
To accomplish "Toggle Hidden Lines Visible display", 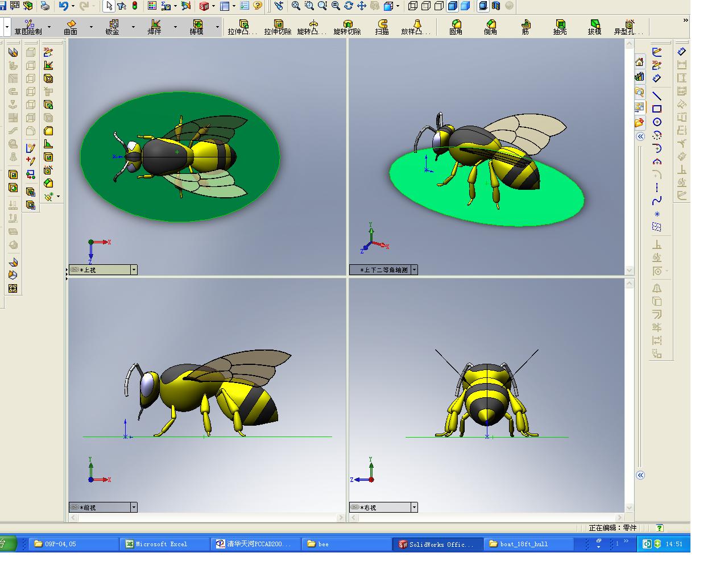I will tap(426, 6).
